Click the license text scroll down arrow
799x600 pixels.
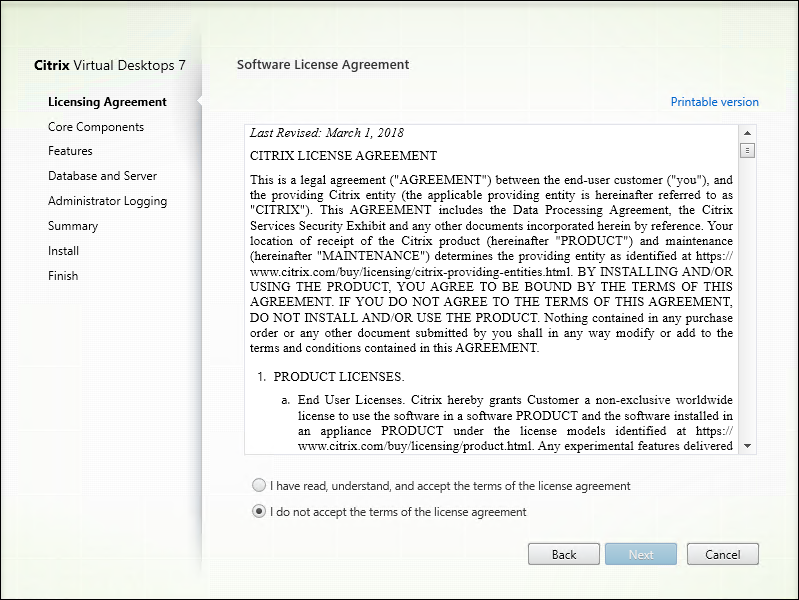tap(747, 445)
